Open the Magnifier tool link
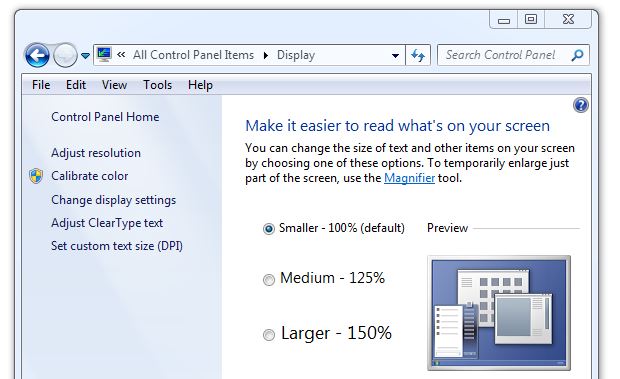The height and width of the screenshot is (379, 620). tap(409, 178)
